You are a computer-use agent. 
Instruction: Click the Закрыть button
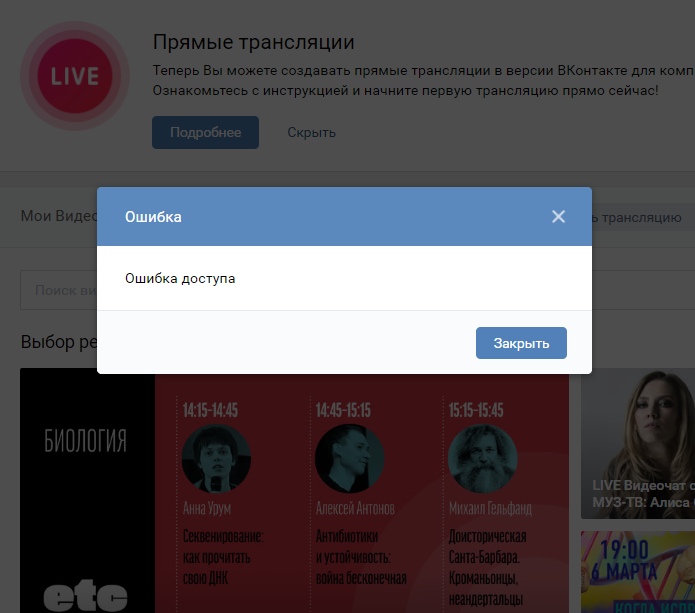[x=521, y=343]
